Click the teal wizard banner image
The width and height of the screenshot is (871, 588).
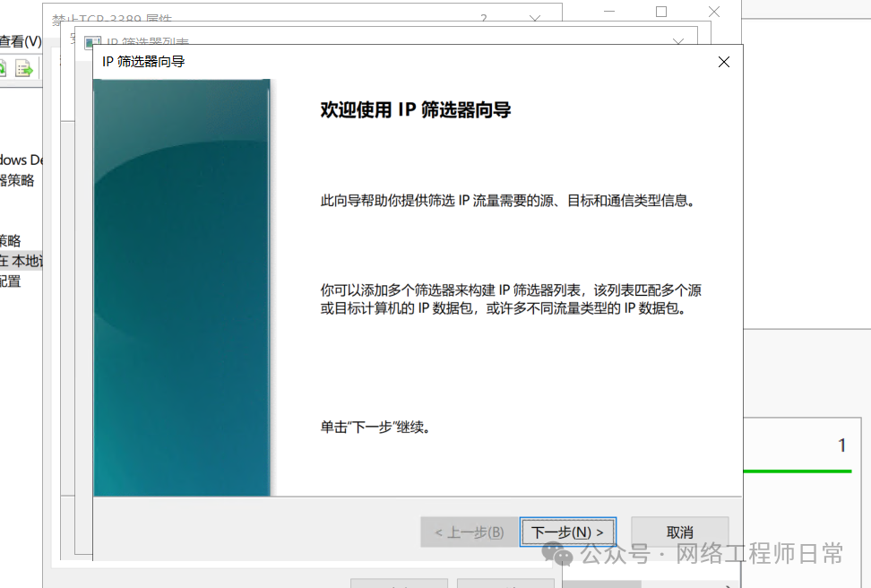click(182, 287)
